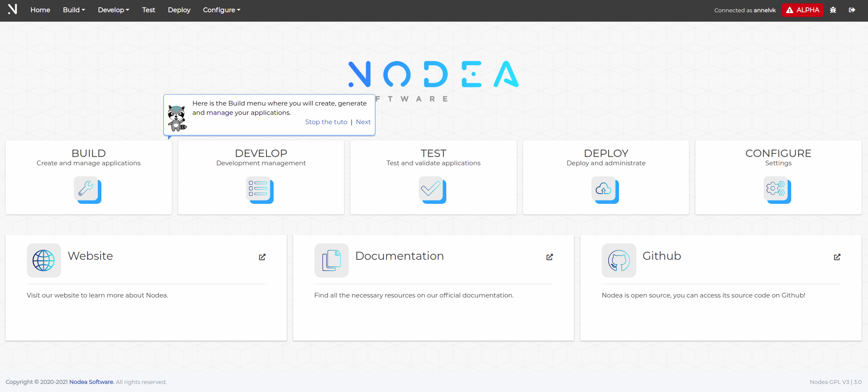Click the Github card heading
This screenshot has width=868, height=392.
pos(662,256)
